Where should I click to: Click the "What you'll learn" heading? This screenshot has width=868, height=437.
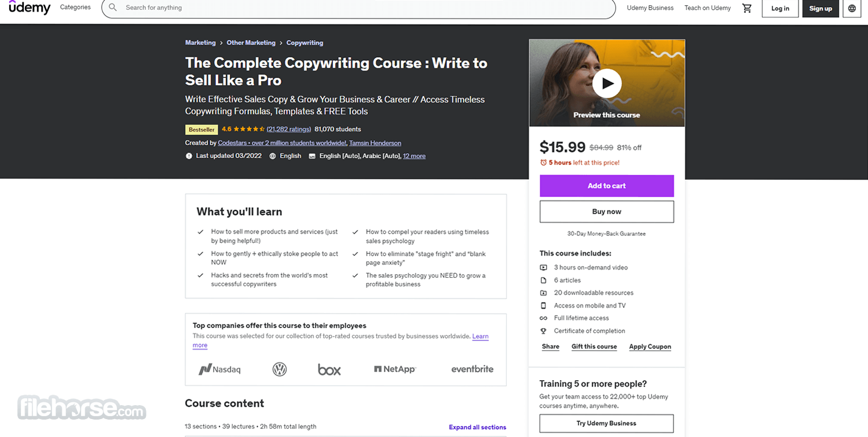click(x=239, y=212)
